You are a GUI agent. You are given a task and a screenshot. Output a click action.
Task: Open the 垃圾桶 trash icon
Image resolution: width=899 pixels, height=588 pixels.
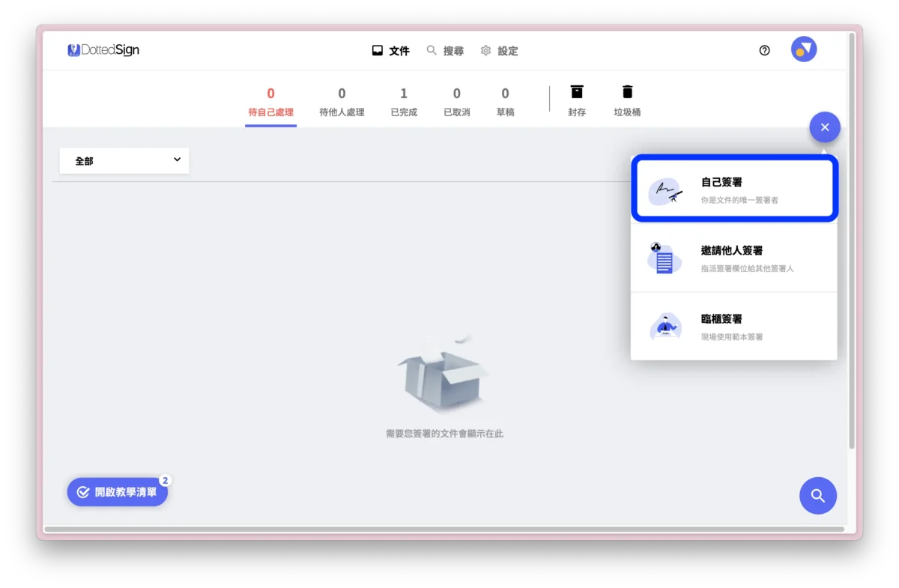(627, 91)
